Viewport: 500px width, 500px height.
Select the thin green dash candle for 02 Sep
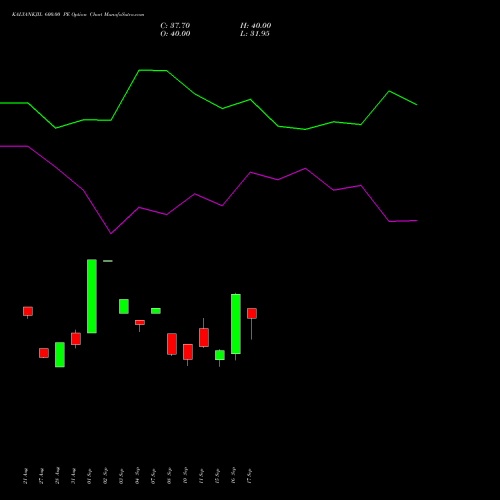click(x=108, y=261)
